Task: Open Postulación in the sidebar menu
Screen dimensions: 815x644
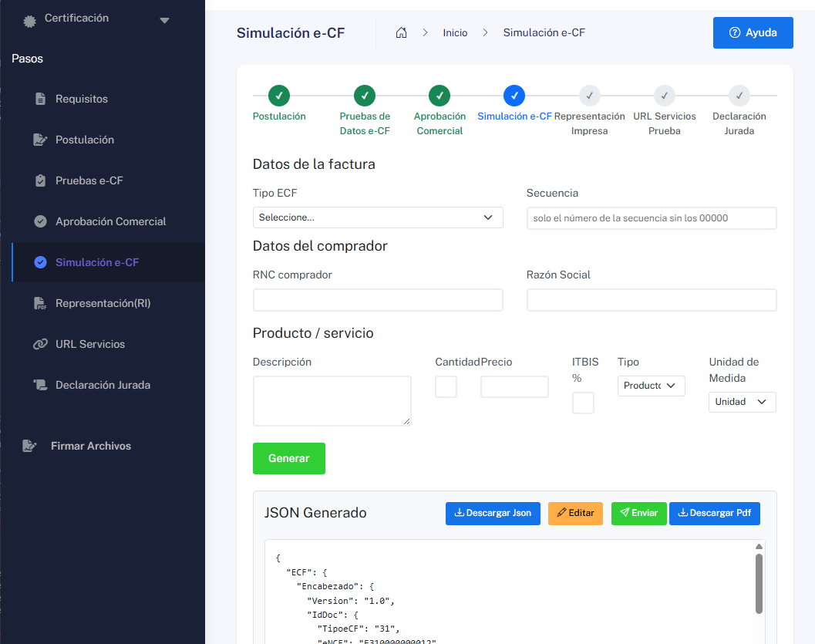Action: tap(85, 140)
